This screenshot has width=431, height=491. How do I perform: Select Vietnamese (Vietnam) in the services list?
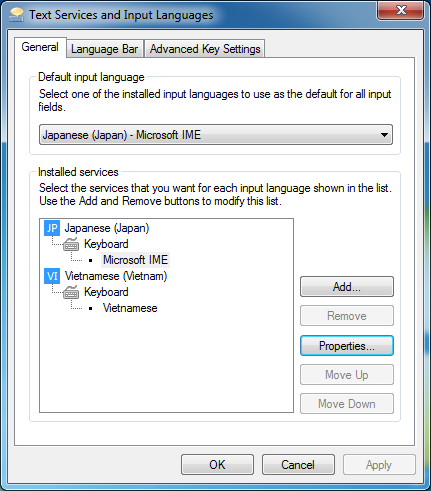pos(116,276)
